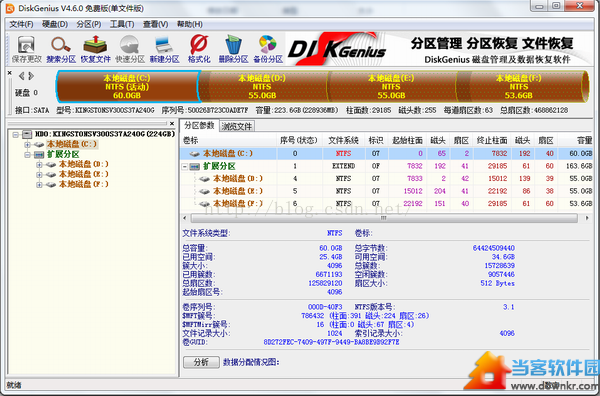Select the Recover Files (恢复文件) icon

95,49
